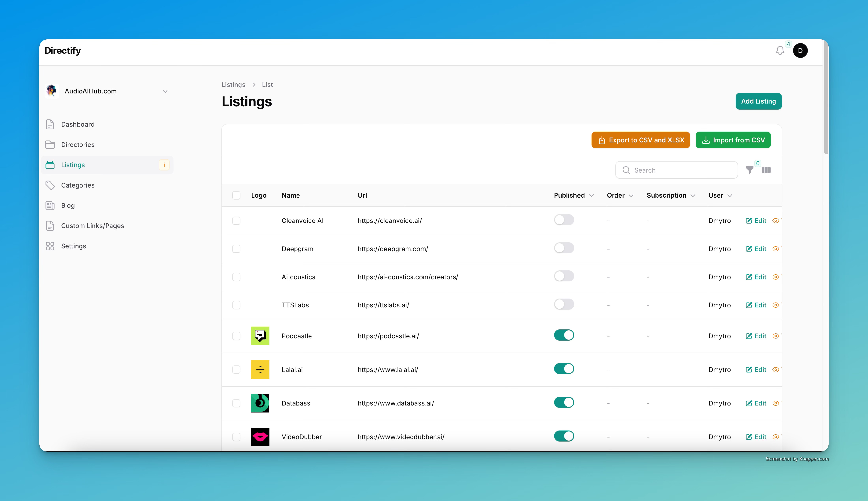The height and width of the screenshot is (501, 868).
Task: Select the TTSLabs row checkbox
Action: 236,305
